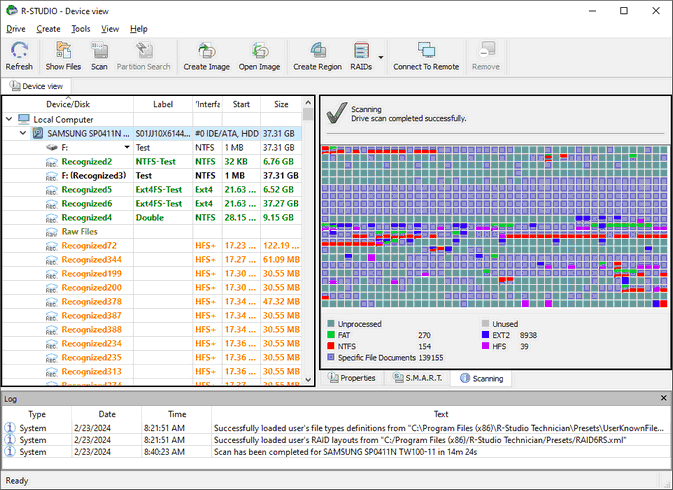The height and width of the screenshot is (490, 673).
Task: Click the Recognized72 partition icon
Action: (52, 246)
